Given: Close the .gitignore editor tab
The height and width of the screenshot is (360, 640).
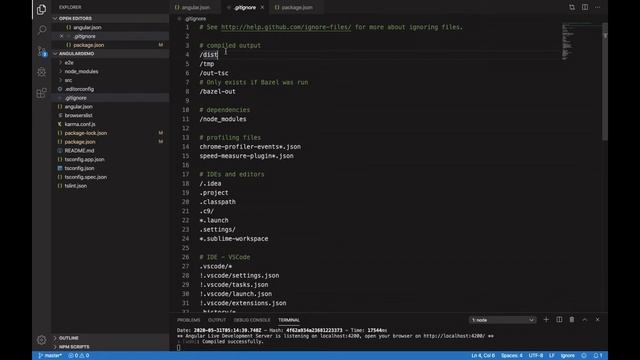Looking at the screenshot, I should tap(262, 7).
